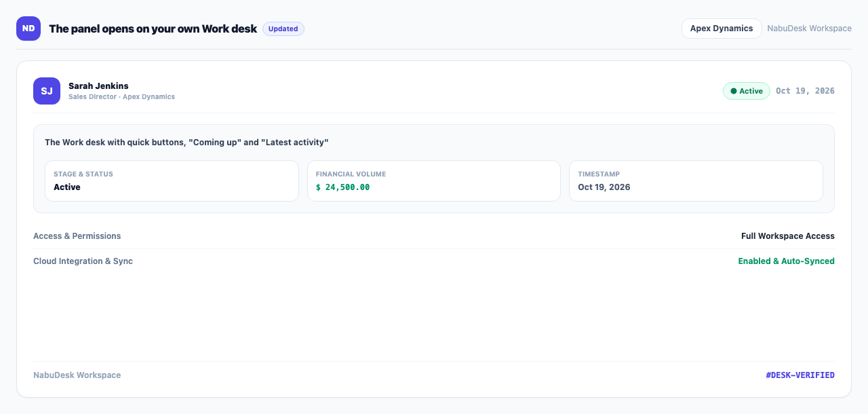868x414 pixels.
Task: Click the Oct 19, 2026 date in header
Action: (x=805, y=91)
